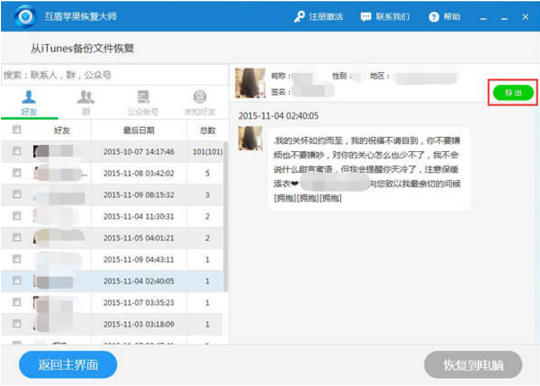Check the friend row dated 2015-10-07 14:17:46
The image size is (540, 386).
[x=17, y=151]
